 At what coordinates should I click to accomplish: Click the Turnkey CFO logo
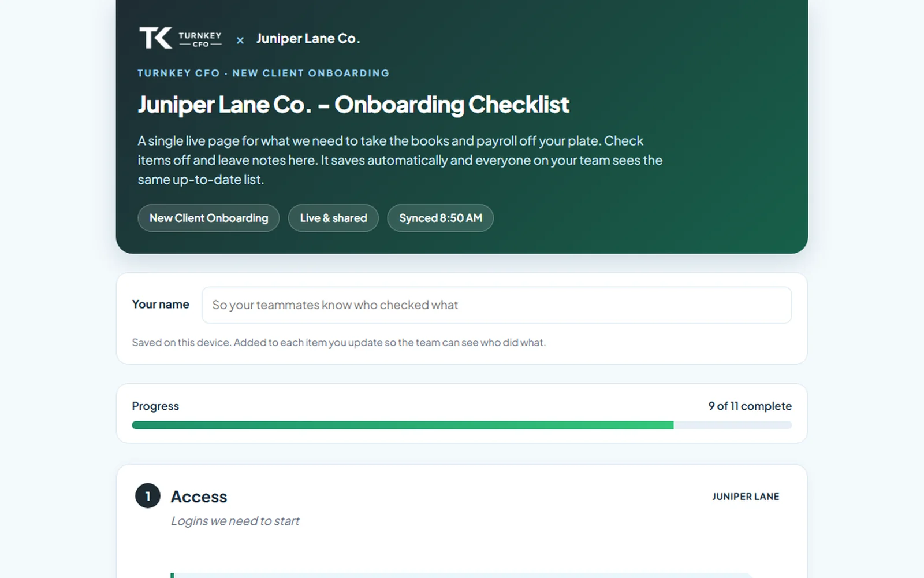tap(181, 38)
